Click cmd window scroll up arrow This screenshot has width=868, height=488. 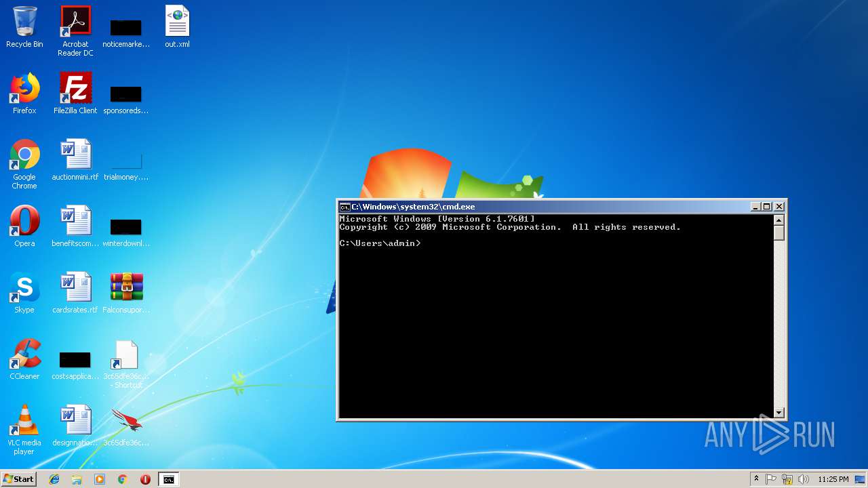point(779,220)
